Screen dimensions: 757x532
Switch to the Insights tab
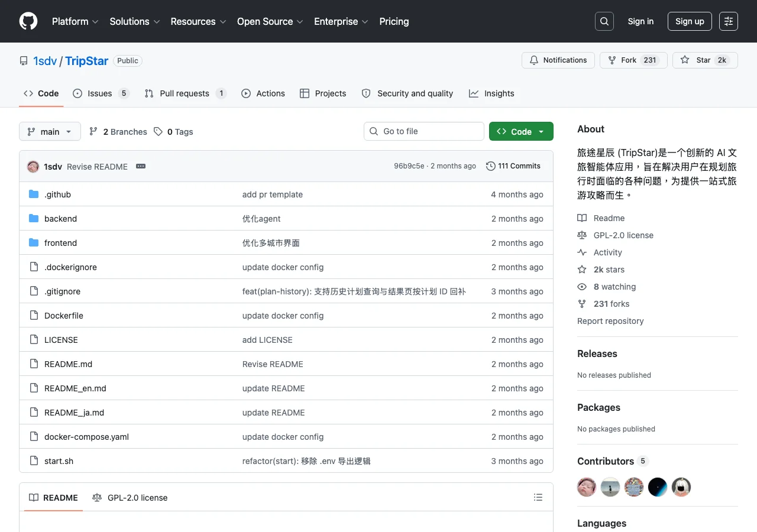click(491, 93)
